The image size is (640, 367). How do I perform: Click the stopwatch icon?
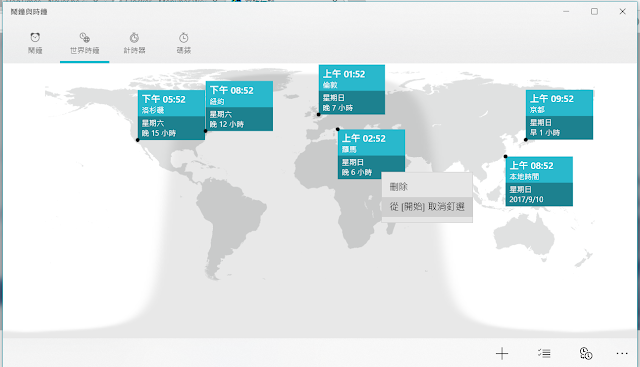(x=184, y=38)
